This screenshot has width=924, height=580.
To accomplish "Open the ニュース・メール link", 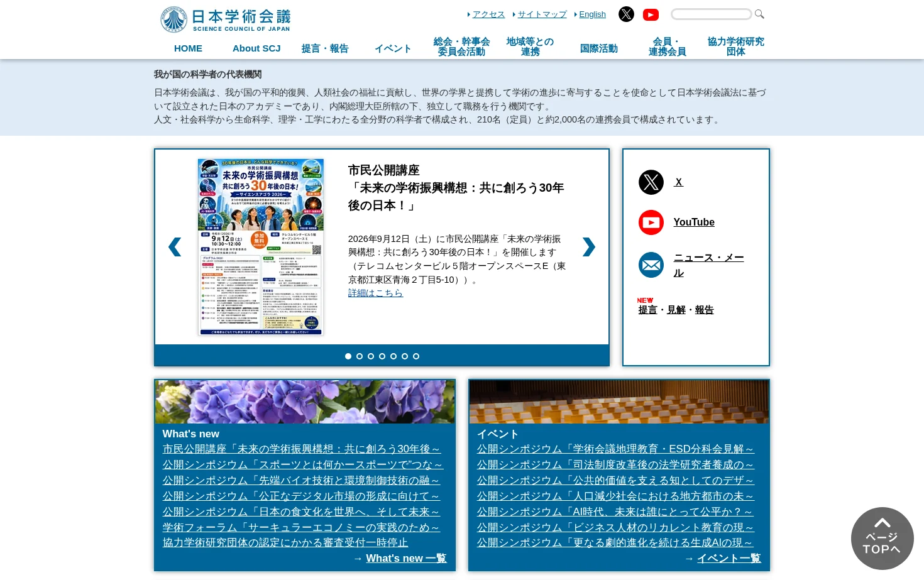I will point(708,265).
